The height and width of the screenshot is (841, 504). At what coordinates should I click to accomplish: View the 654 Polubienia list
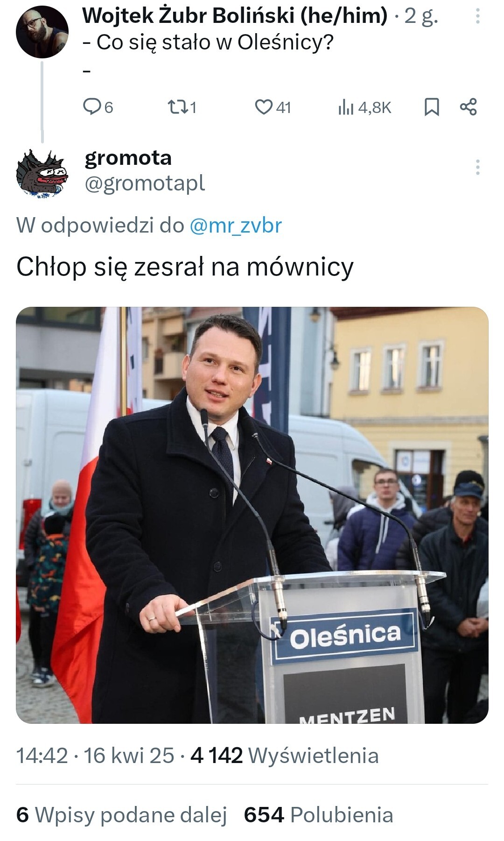(x=319, y=815)
